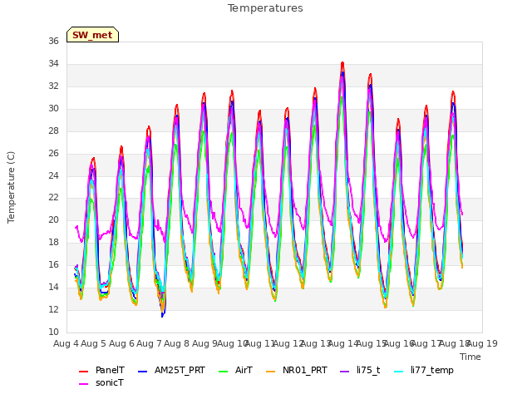
Task: Click the Temperatures chart title
Action: tap(265, 8)
